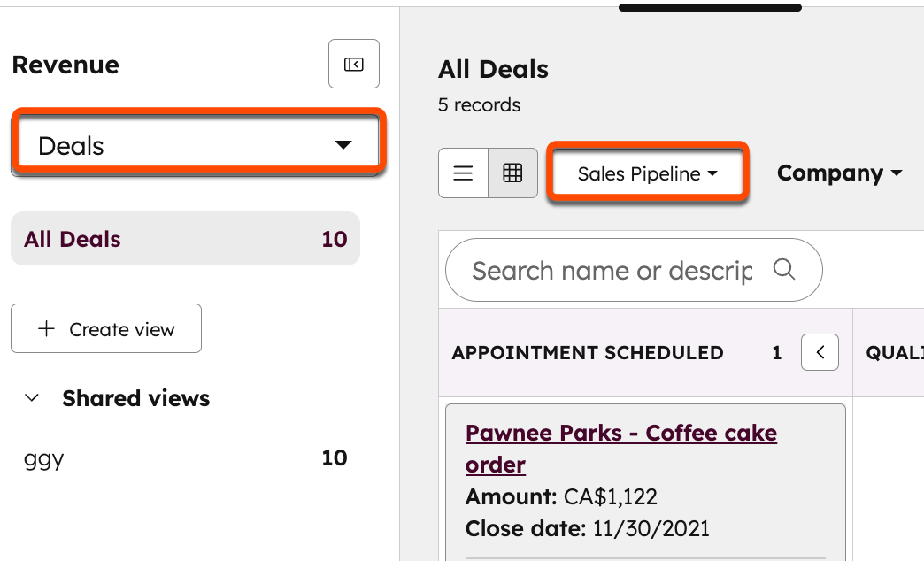Collapse the Appointment Scheduled column
Screen dimensions: 924x561
coord(820,352)
